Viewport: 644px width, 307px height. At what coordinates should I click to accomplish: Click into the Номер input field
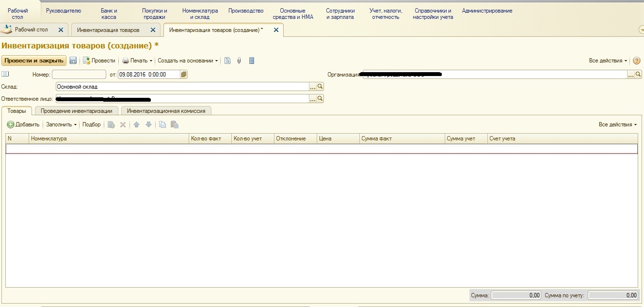pos(79,75)
